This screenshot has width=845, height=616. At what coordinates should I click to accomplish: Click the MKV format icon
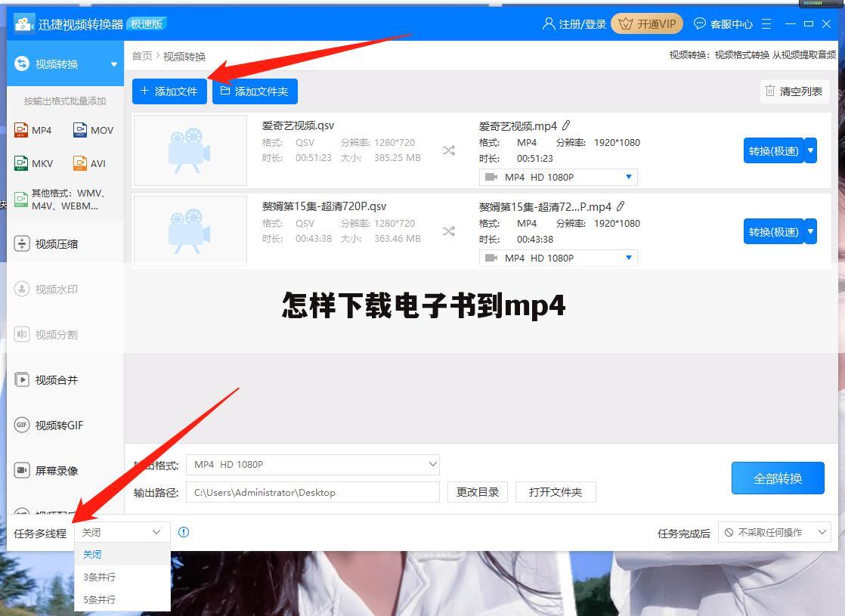(21, 163)
